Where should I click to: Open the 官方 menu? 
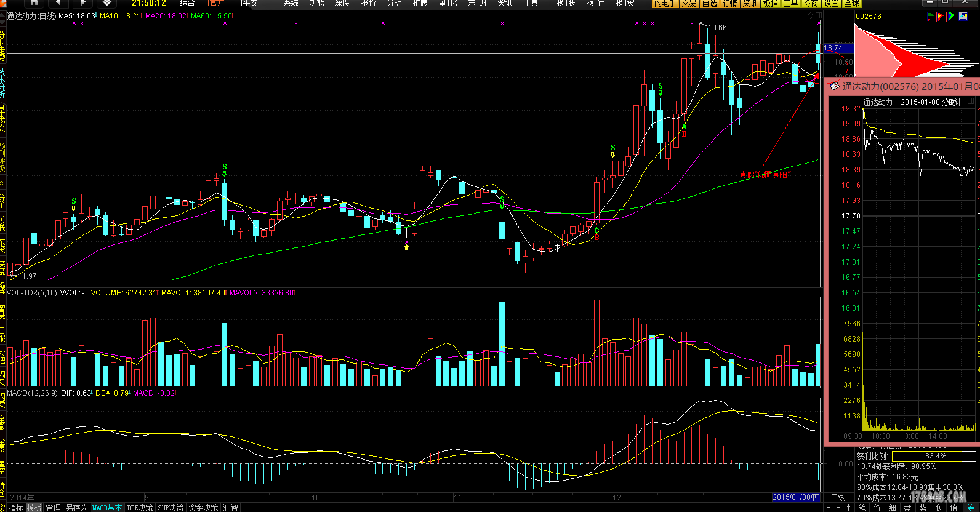(217, 3)
